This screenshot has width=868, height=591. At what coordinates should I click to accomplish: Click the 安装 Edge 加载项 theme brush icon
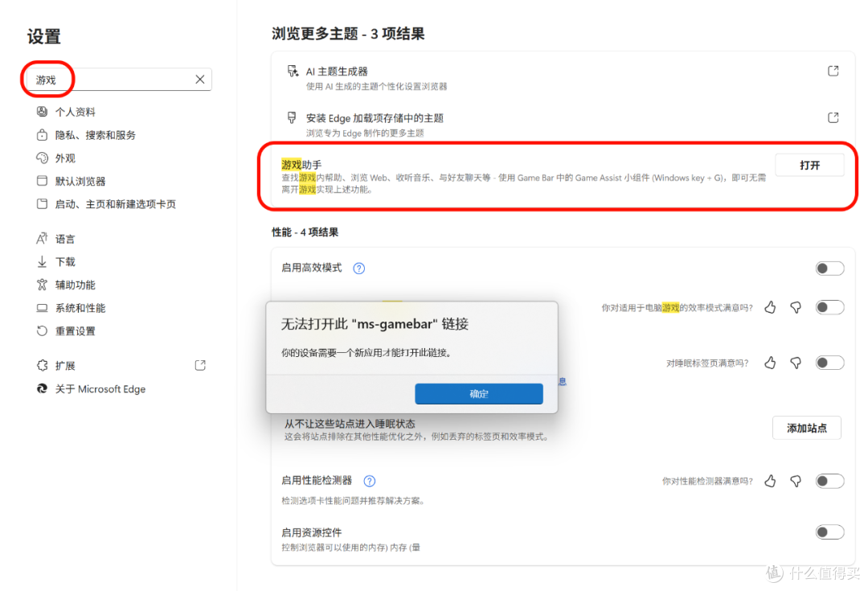[x=292, y=117]
